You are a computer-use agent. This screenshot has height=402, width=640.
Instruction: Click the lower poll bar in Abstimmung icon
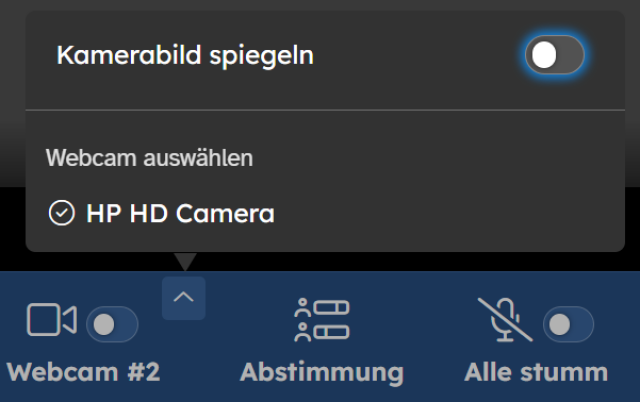pos(331,332)
